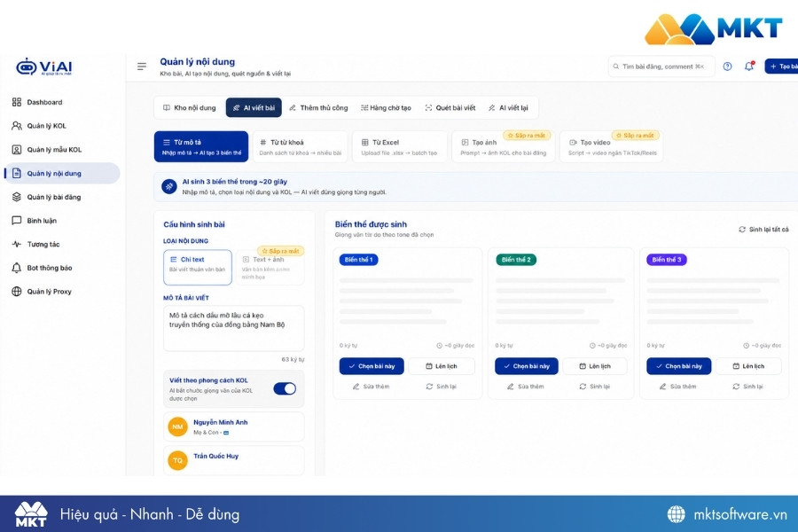
Task: Click Sửa thêm in Biến thể 1
Action: pos(371,387)
